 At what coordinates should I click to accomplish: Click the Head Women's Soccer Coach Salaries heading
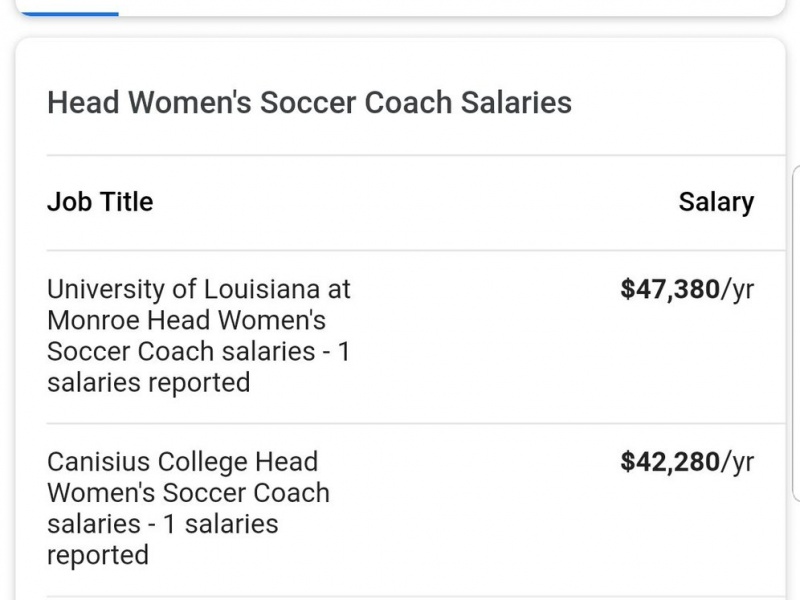(309, 103)
